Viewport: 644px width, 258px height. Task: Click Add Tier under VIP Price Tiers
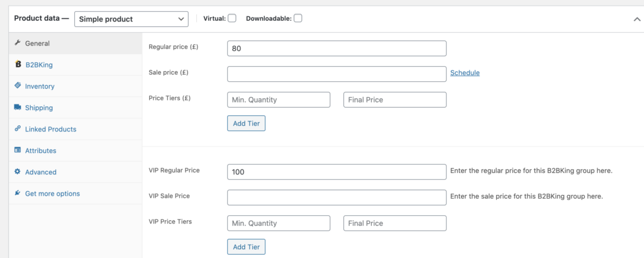(x=247, y=247)
